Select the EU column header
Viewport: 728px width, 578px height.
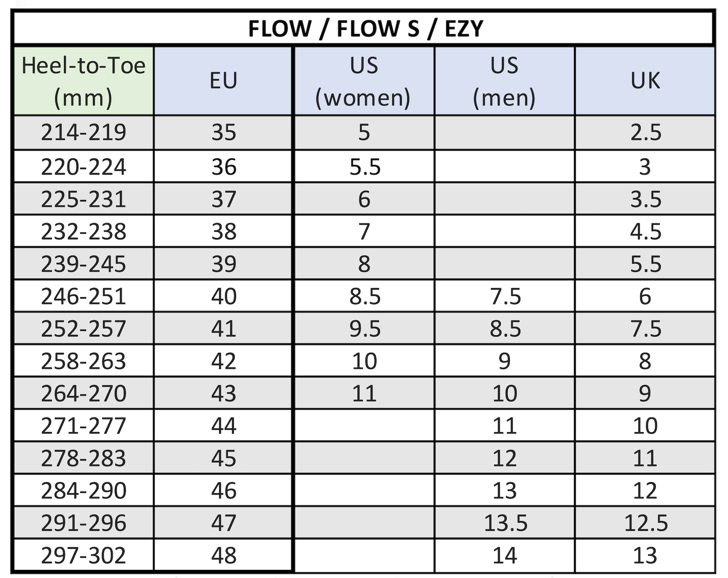click(x=223, y=81)
